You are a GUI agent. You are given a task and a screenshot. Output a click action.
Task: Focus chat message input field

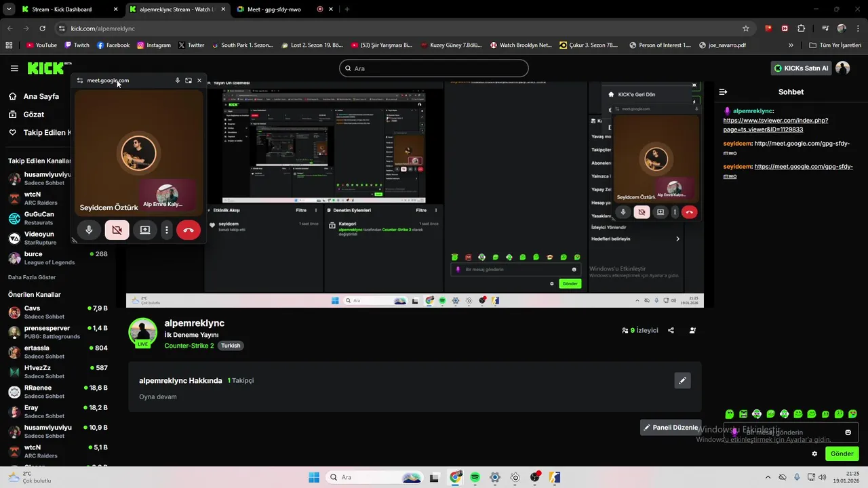tap(791, 432)
